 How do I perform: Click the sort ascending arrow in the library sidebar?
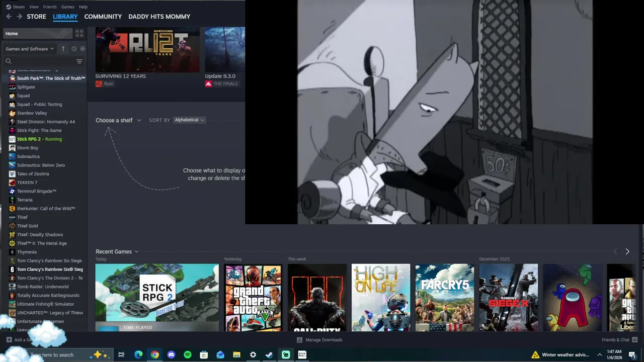coord(63,49)
